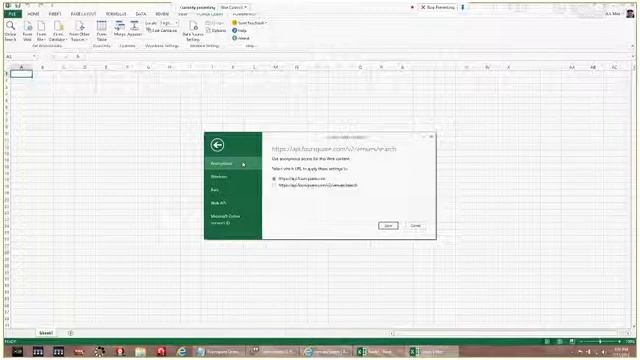Choose From Web data source
640x360 pixels.
pyautogui.click(x=27, y=31)
